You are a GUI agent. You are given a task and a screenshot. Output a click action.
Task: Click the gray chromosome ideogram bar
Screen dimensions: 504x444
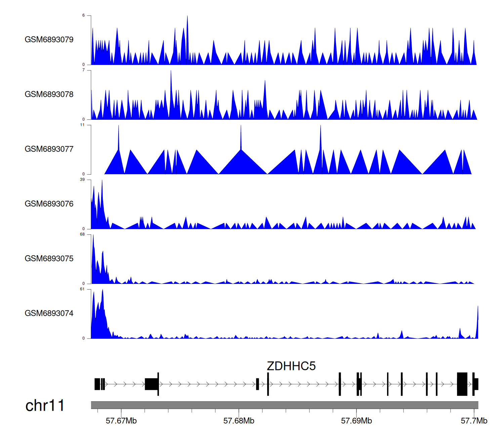click(284, 405)
